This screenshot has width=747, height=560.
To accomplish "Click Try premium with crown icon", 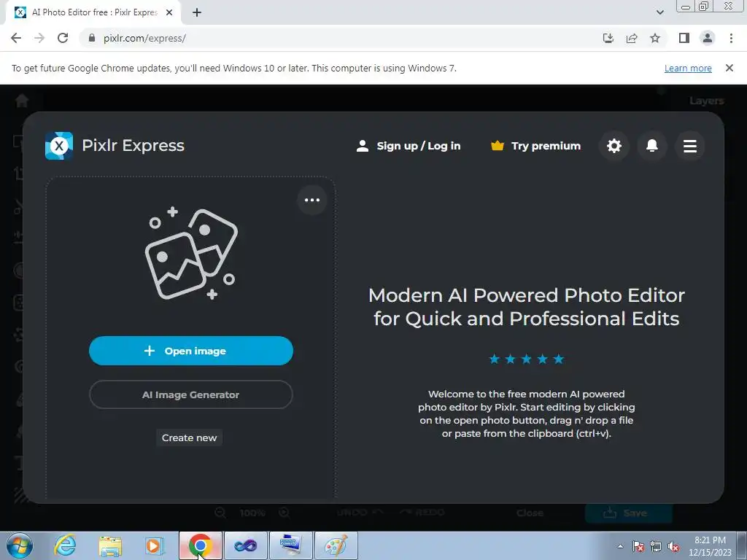I will (536, 146).
